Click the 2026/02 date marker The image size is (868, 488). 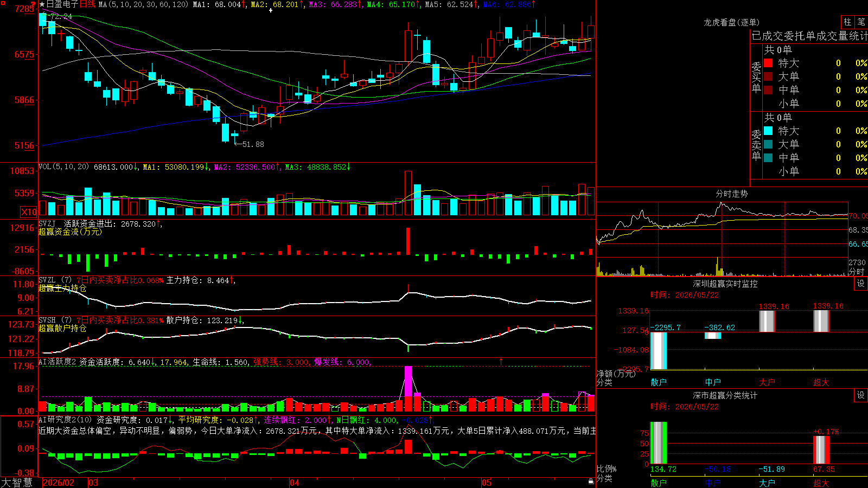59,483
